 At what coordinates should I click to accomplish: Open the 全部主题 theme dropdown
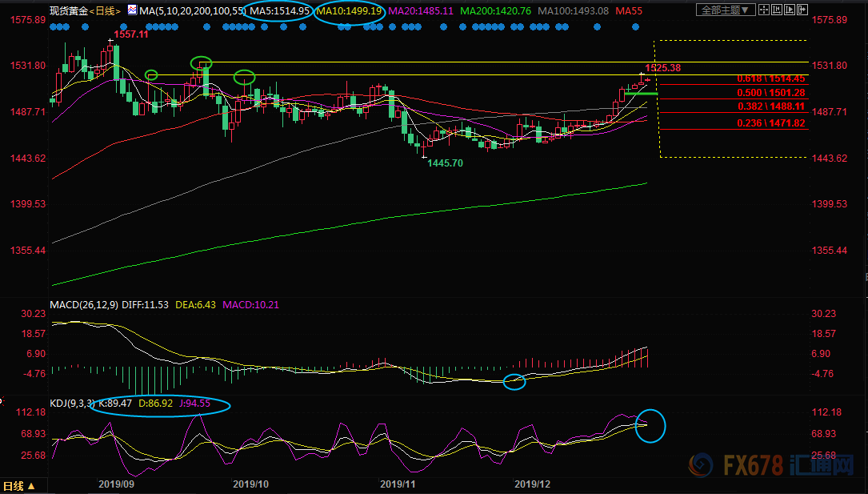tap(726, 10)
